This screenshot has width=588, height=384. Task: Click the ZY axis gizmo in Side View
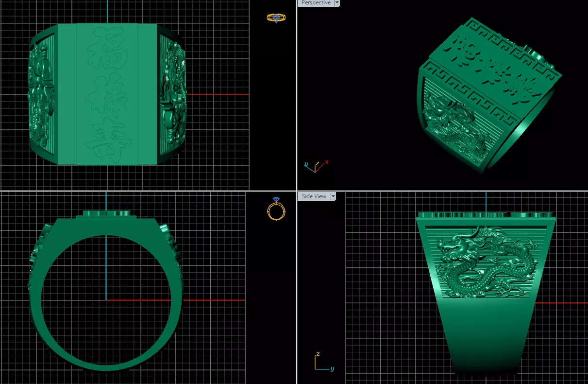click(x=321, y=361)
